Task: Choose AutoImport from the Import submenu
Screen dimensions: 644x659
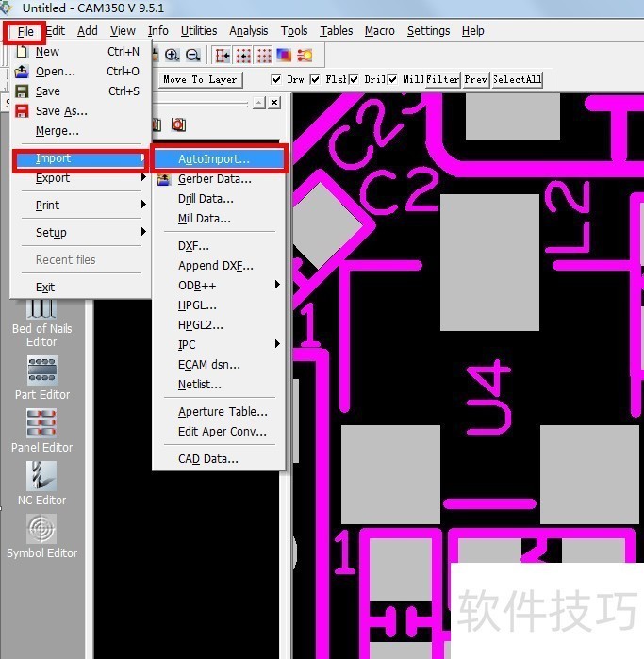Action: click(214, 158)
